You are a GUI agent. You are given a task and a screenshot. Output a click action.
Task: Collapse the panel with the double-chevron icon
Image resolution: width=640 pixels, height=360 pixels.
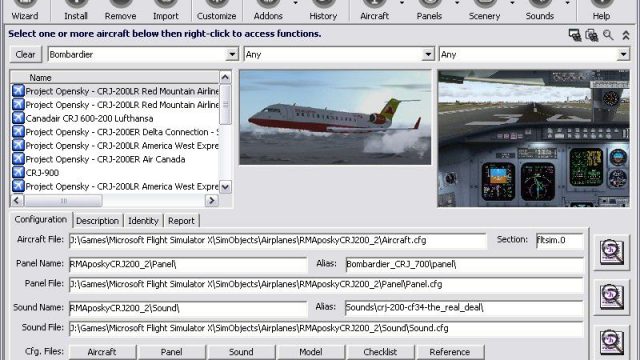[626, 35]
